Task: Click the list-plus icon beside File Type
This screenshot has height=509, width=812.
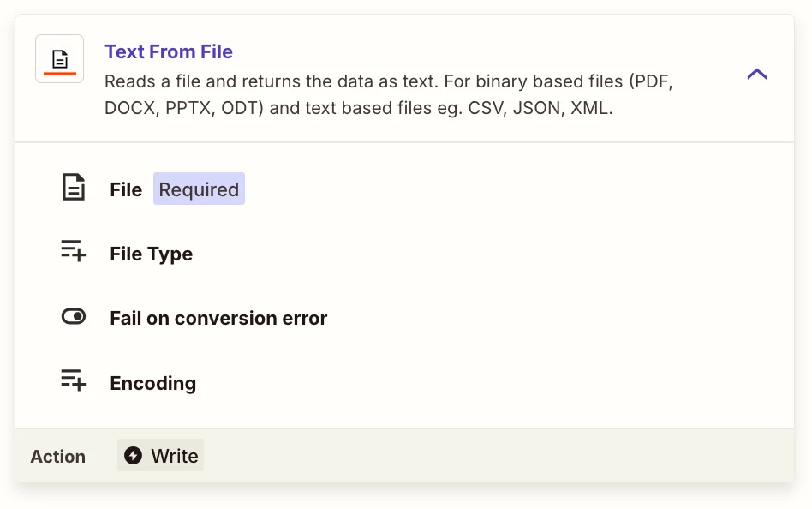Action: 74,251
